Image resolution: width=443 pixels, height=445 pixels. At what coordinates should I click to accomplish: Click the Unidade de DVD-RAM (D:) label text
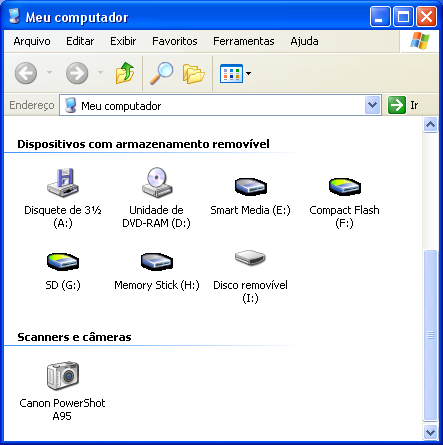coord(156,216)
